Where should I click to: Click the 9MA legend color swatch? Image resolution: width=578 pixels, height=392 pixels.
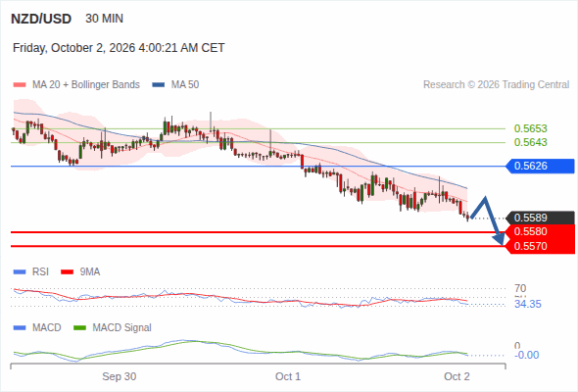67,272
